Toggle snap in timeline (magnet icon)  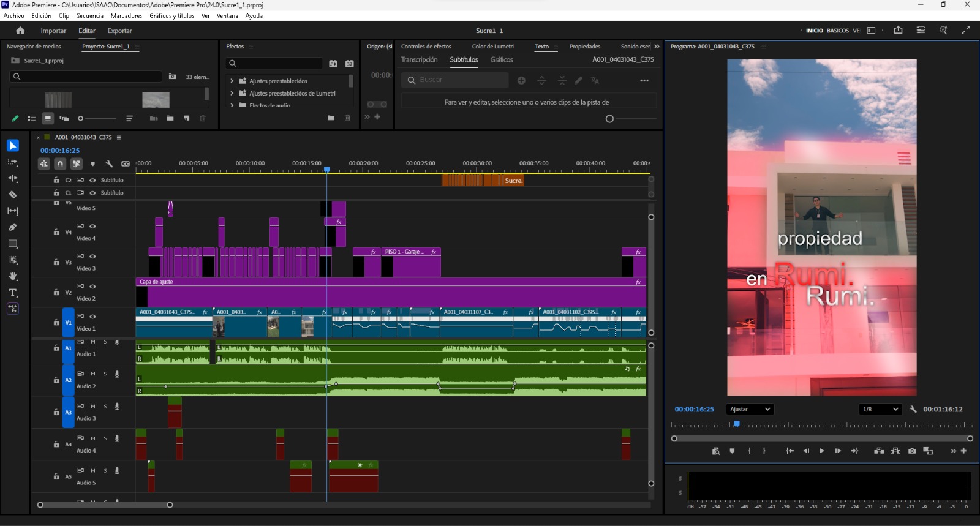coord(60,163)
